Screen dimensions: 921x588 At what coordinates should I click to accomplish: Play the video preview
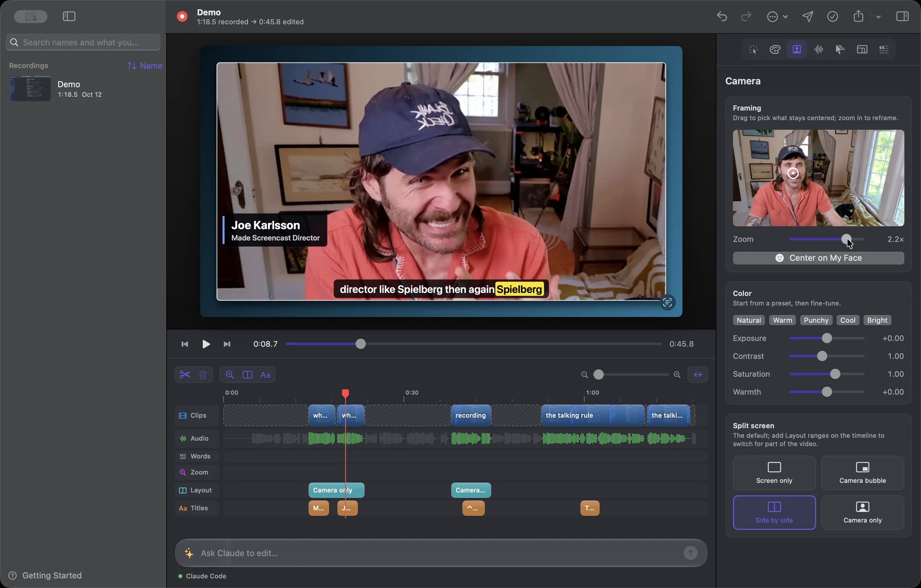click(206, 344)
